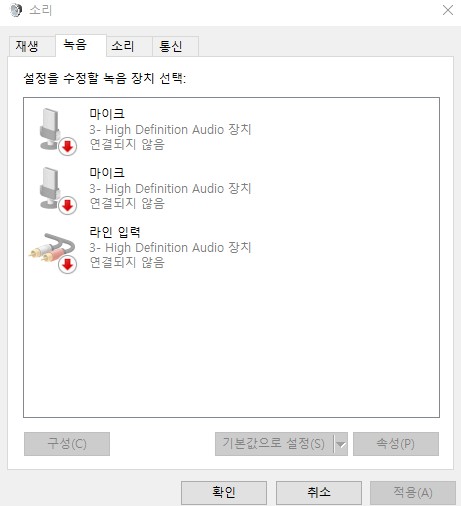Click the 취소 button
The height and width of the screenshot is (506, 461).
tap(319, 492)
